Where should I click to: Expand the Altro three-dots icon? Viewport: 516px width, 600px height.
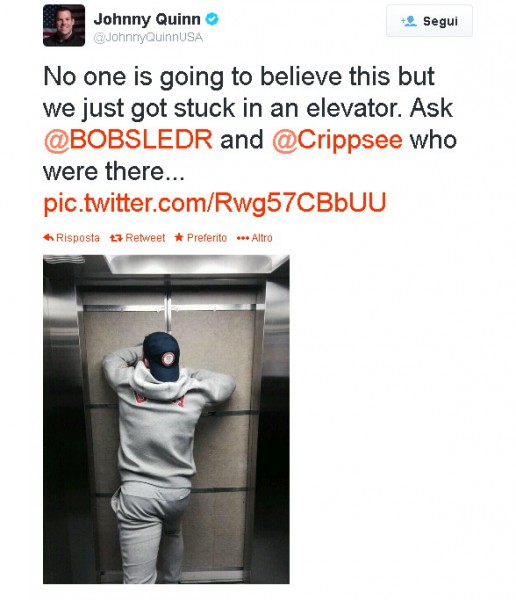click(x=243, y=238)
